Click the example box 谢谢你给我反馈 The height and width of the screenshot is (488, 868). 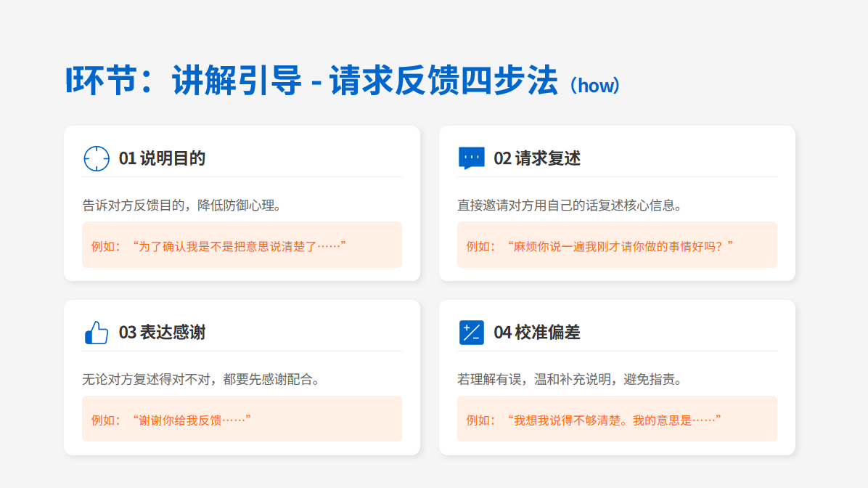pos(242,419)
